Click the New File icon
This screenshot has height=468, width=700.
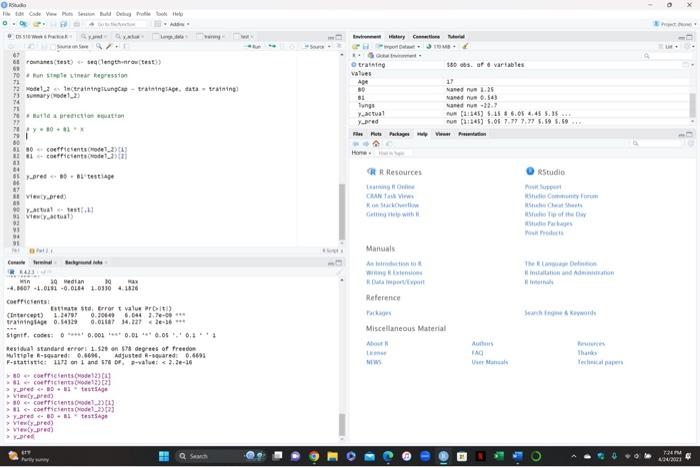pos(5,24)
